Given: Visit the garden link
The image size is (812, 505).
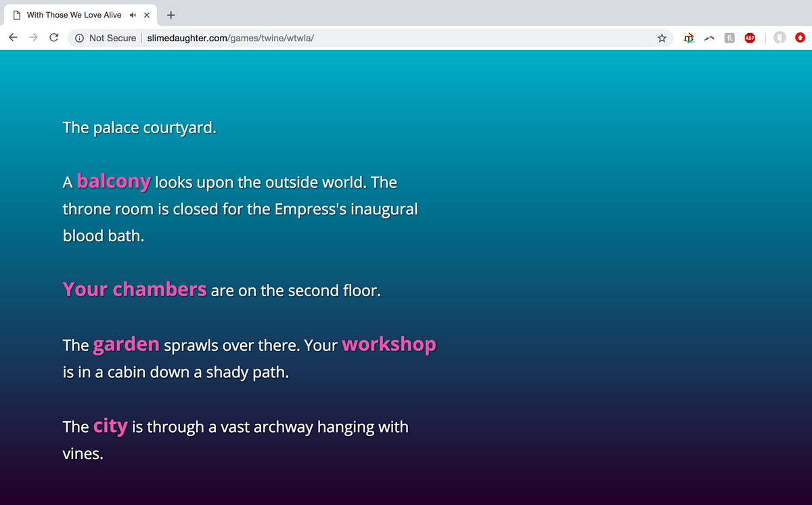Looking at the screenshot, I should click(127, 344).
